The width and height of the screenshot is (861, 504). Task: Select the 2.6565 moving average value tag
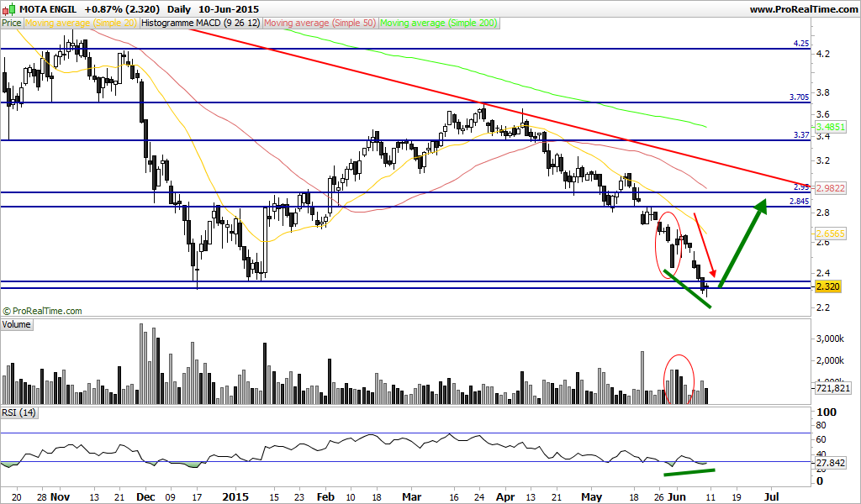(x=830, y=234)
